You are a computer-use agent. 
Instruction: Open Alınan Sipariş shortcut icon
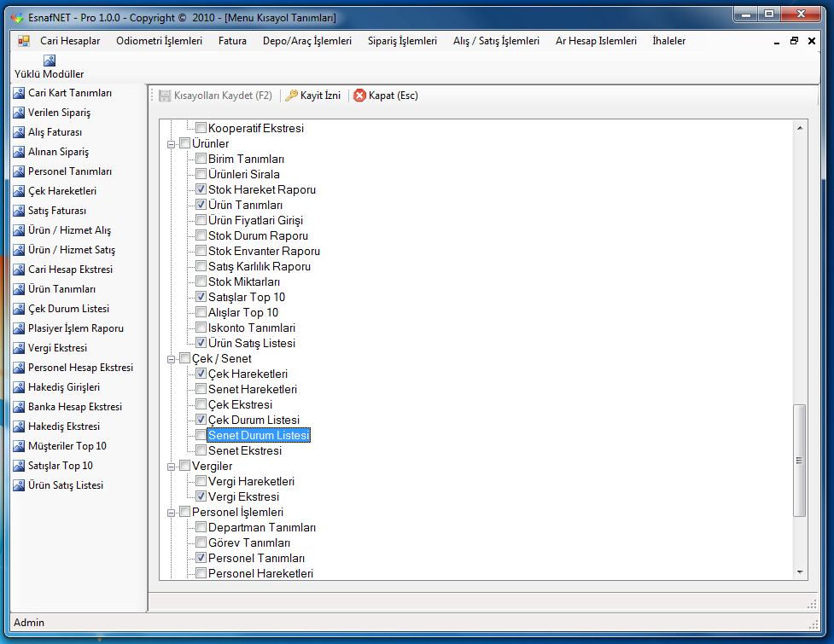tap(19, 152)
